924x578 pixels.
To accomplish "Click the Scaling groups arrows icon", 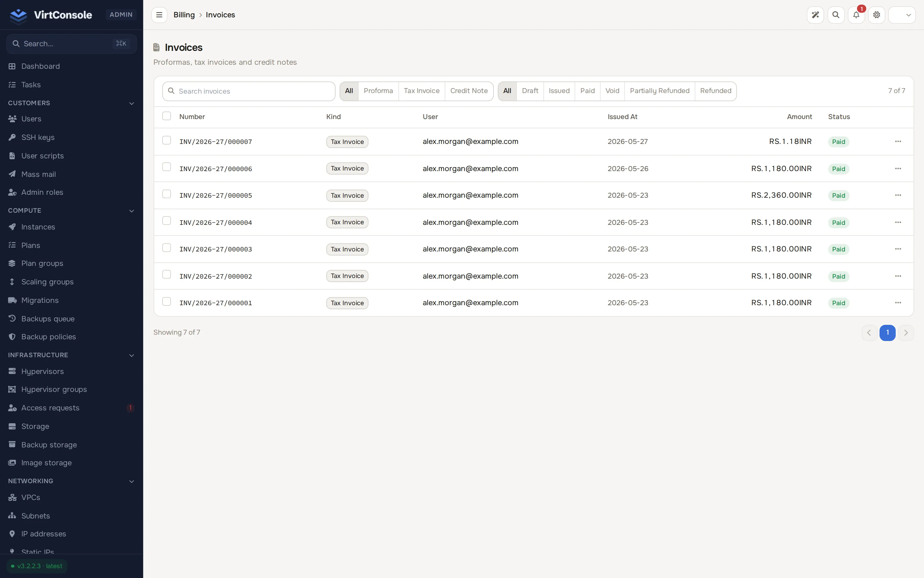I will (x=12, y=282).
